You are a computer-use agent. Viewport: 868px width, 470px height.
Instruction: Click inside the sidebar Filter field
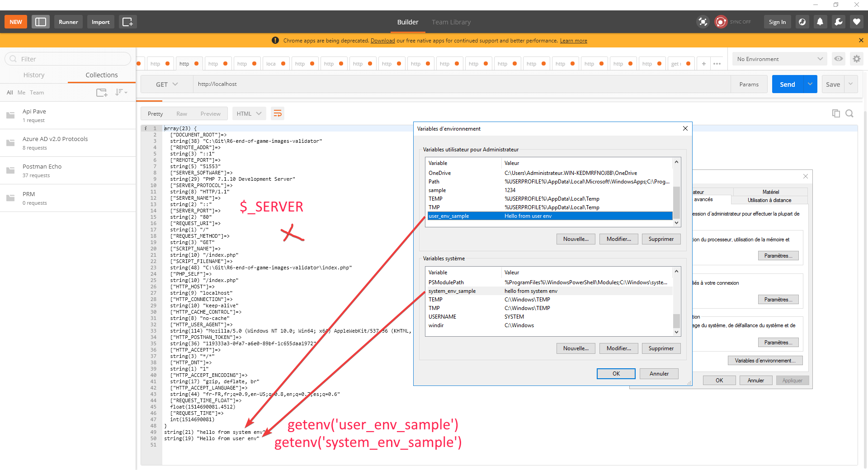pos(68,59)
